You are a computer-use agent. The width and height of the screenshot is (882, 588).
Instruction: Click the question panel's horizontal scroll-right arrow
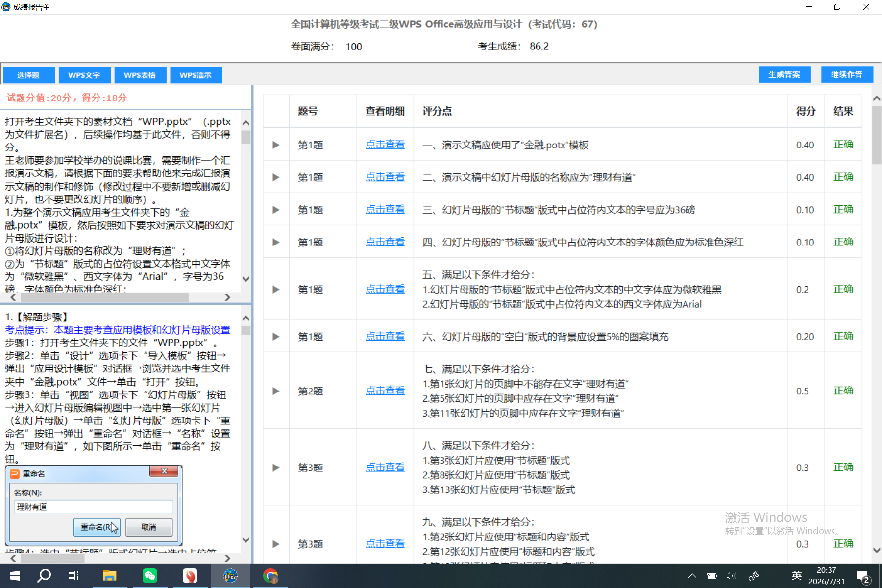(x=227, y=297)
